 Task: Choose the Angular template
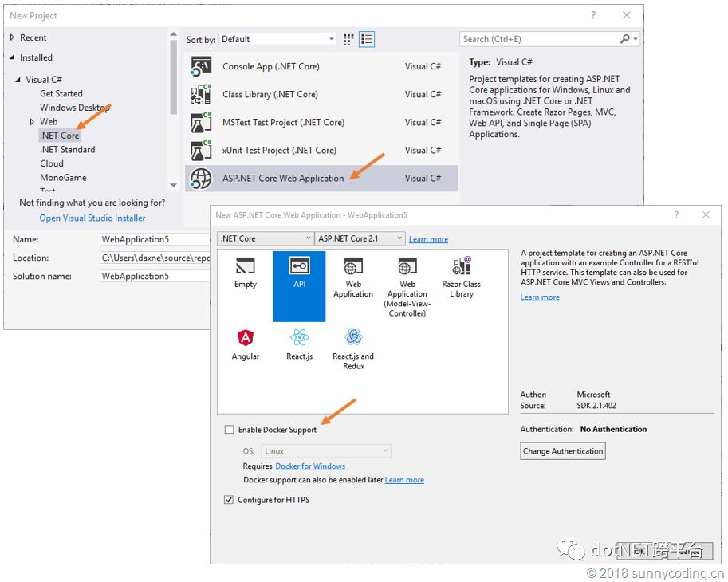(x=245, y=345)
